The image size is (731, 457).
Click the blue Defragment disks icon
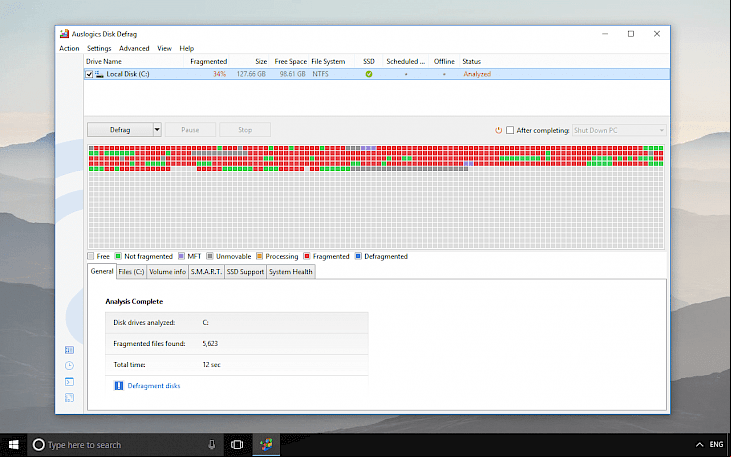click(119, 386)
